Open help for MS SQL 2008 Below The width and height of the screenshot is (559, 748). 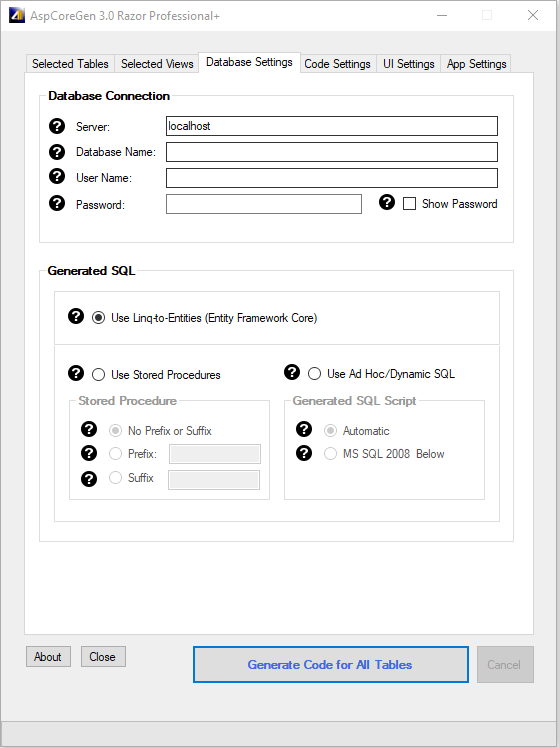[x=304, y=452]
